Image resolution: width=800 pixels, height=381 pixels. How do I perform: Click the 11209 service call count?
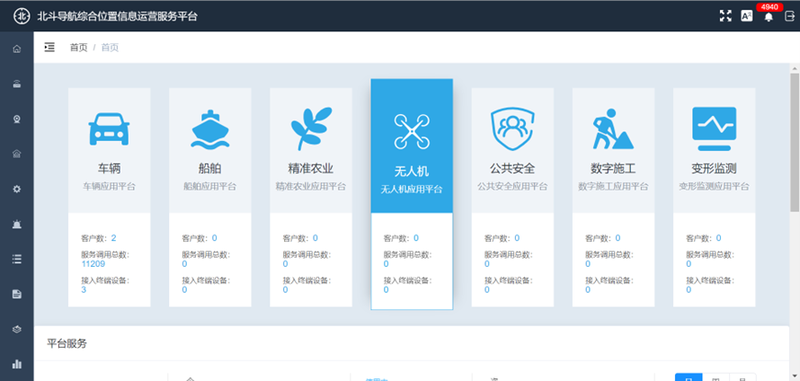(x=93, y=264)
